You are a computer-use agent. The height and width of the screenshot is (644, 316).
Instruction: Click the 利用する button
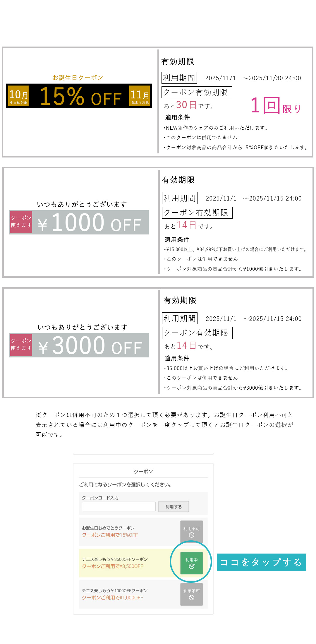point(174,507)
